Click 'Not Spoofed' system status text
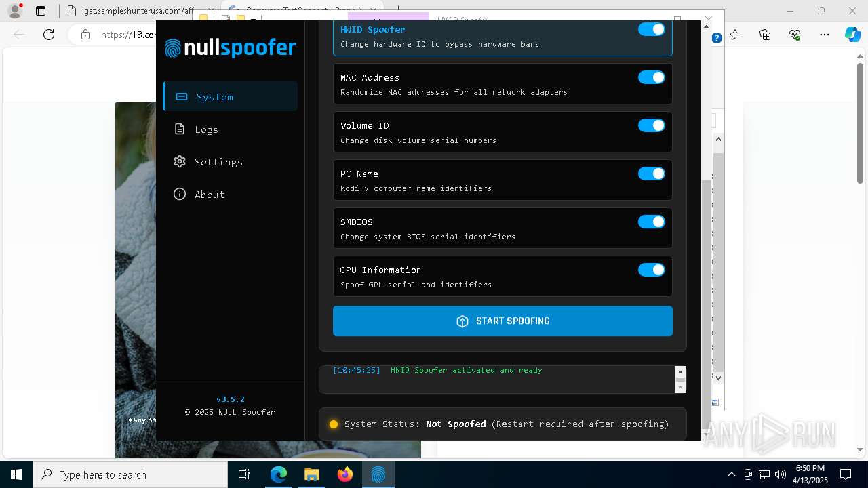The image size is (868, 488). tap(456, 424)
